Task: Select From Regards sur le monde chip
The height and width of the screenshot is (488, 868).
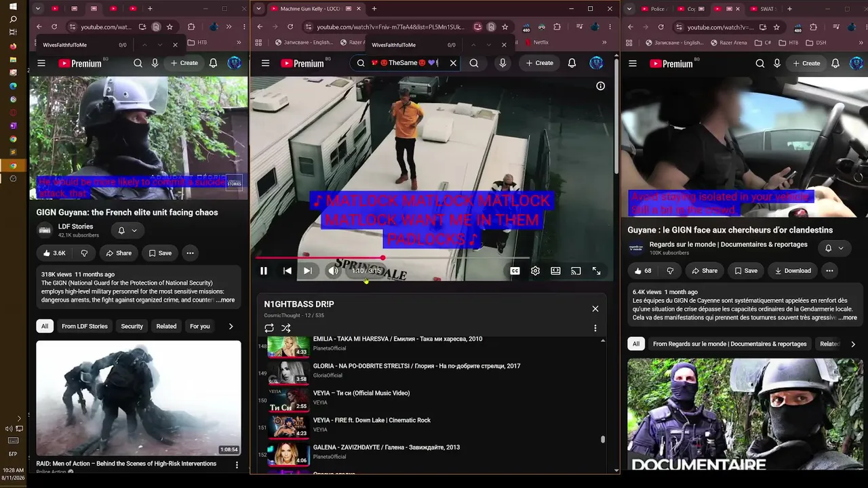Action: coord(730,344)
